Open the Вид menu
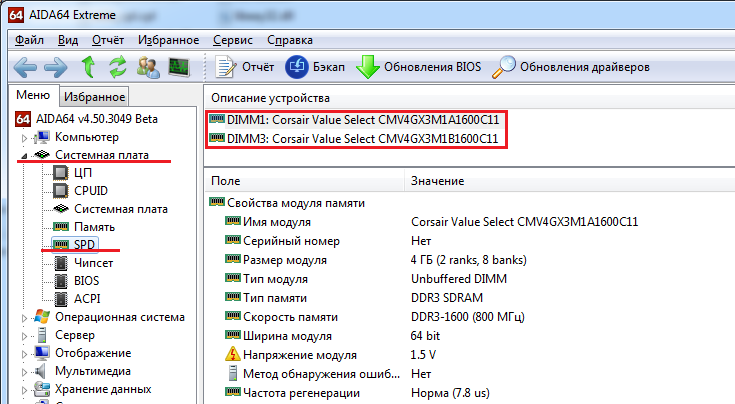 pyautogui.click(x=68, y=40)
